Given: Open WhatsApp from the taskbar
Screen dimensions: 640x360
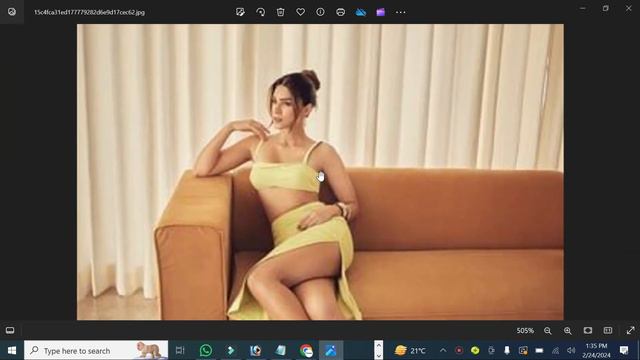Looking at the screenshot, I should [x=206, y=350].
